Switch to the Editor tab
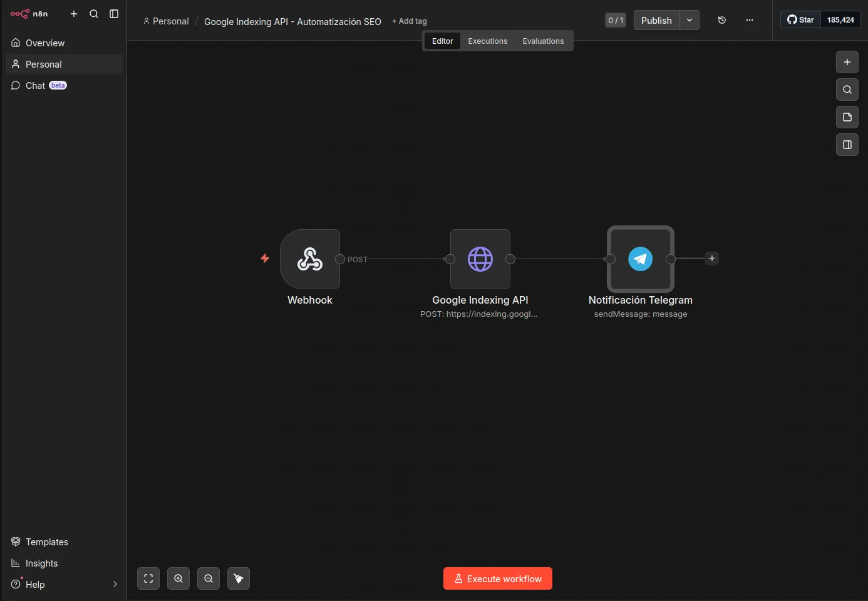 pyautogui.click(x=443, y=41)
